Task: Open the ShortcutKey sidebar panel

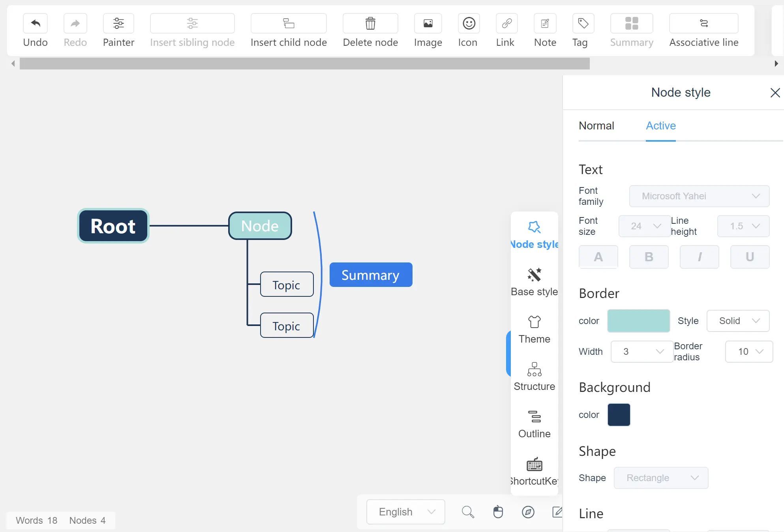Action: [x=535, y=472]
